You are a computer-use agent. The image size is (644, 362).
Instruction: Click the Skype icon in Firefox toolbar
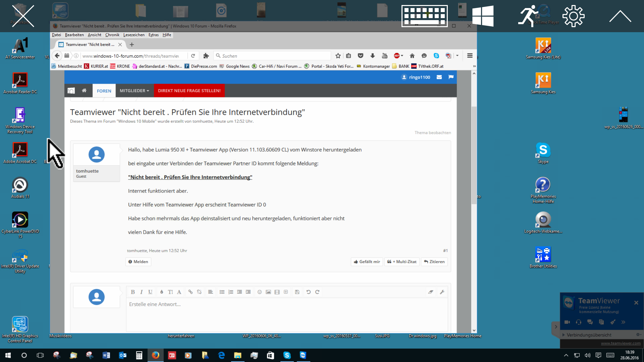tap(436, 56)
